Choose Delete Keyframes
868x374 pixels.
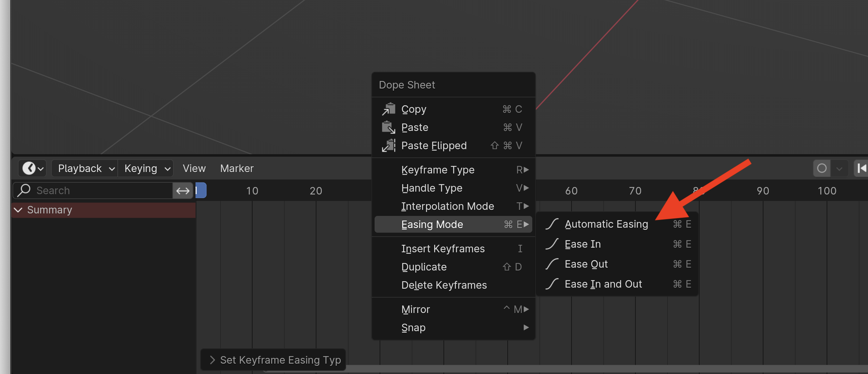[453, 285]
